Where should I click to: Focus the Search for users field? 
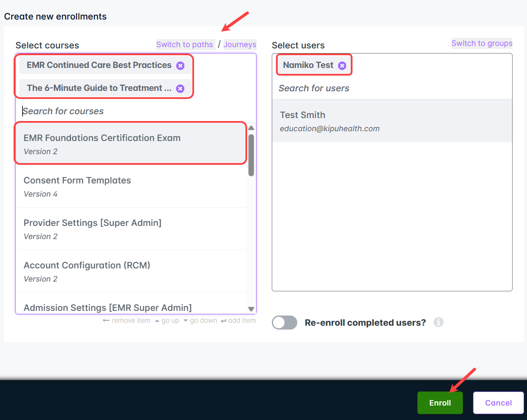[x=382, y=88]
